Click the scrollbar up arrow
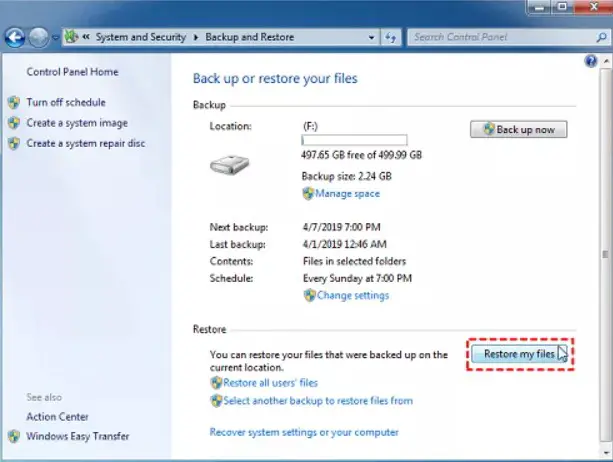The width and height of the screenshot is (613, 462). click(606, 61)
